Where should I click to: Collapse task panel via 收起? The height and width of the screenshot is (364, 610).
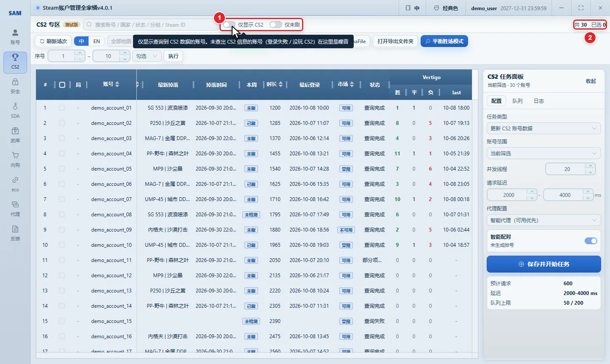(591, 81)
